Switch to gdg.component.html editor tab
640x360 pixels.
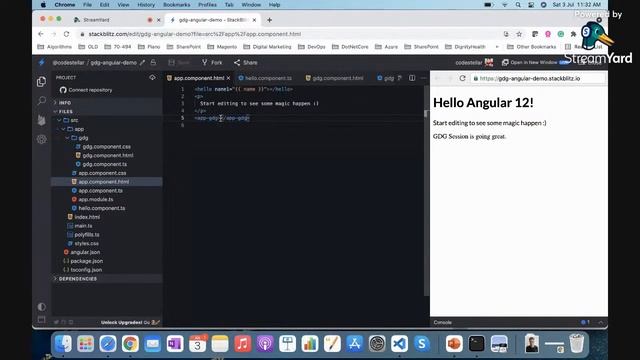(x=335, y=78)
